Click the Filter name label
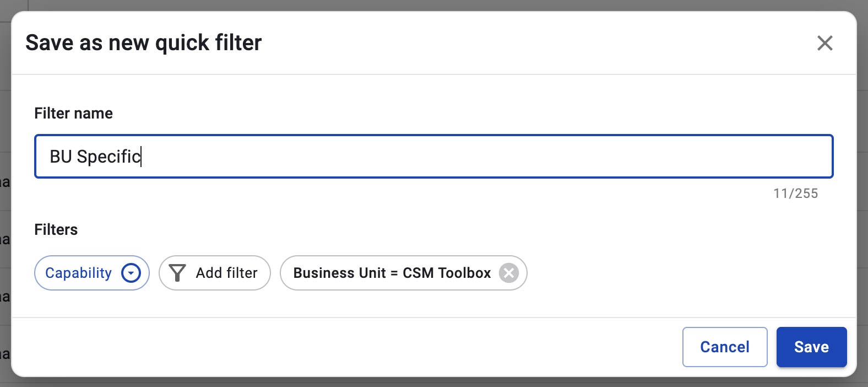 [73, 114]
